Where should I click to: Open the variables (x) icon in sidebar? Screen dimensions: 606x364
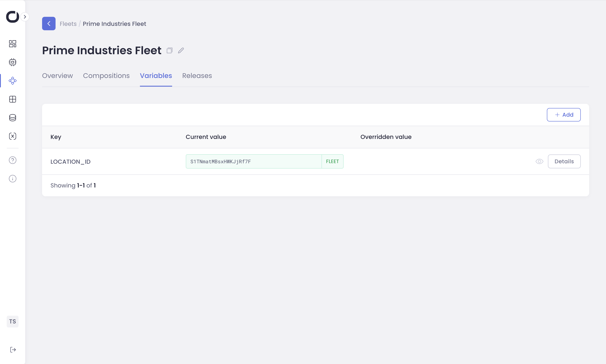13,136
